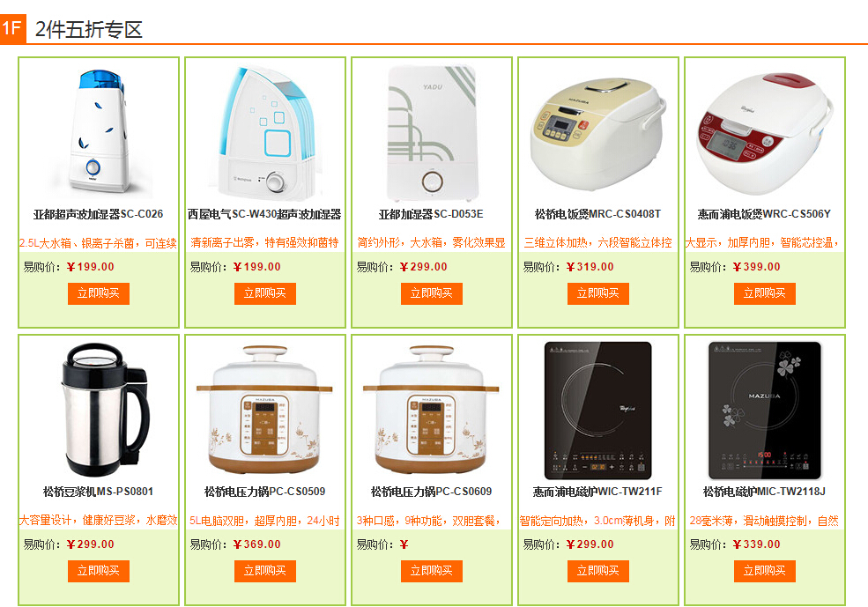Click 立即购买 for the ¥319.00 rice cooker
868x607 pixels.
click(x=597, y=294)
